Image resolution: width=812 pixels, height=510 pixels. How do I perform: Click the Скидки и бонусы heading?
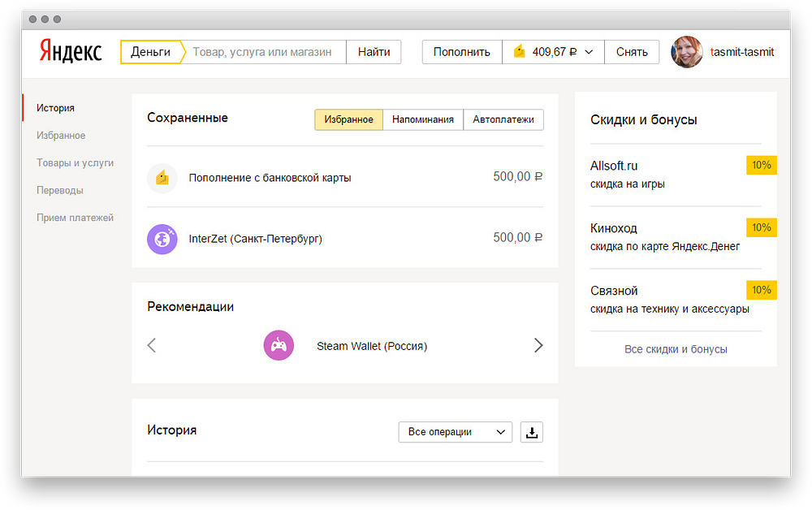pos(644,119)
